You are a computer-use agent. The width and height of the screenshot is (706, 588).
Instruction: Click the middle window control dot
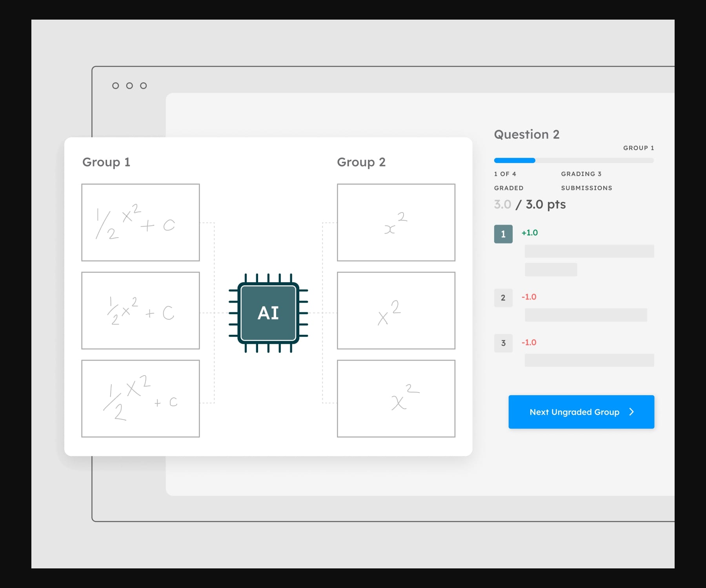129,85
